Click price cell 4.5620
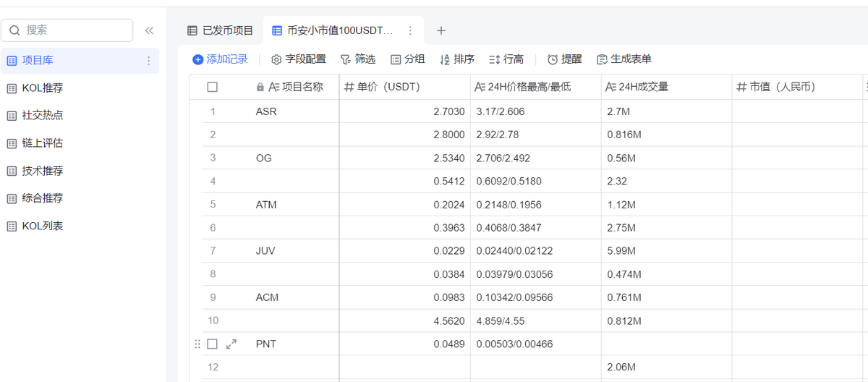This screenshot has height=382, width=868. coord(404,320)
